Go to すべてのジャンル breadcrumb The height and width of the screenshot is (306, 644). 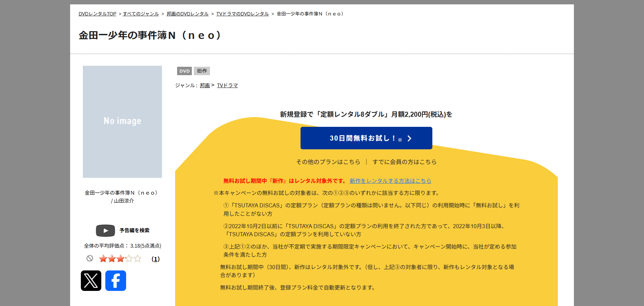[x=141, y=14]
